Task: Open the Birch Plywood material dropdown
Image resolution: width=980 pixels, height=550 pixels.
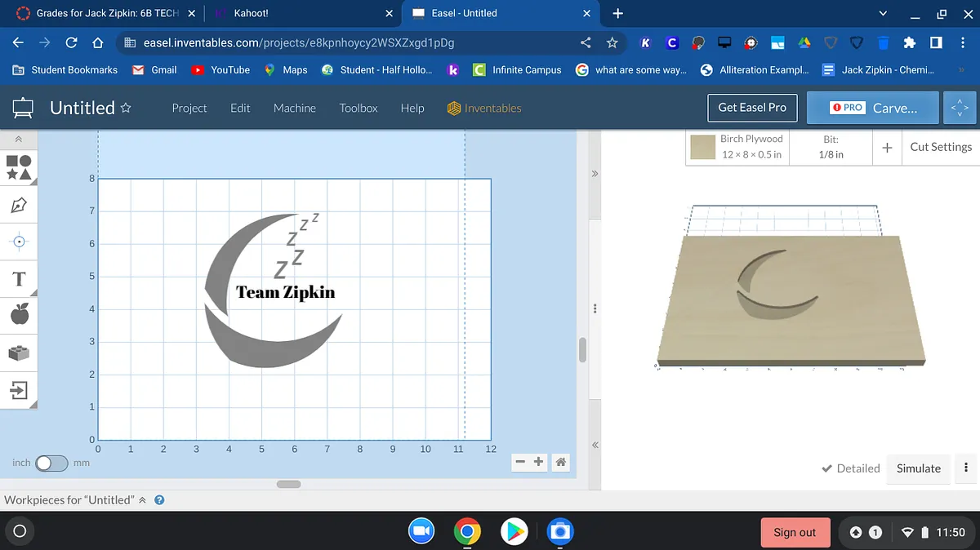Action: click(x=751, y=147)
